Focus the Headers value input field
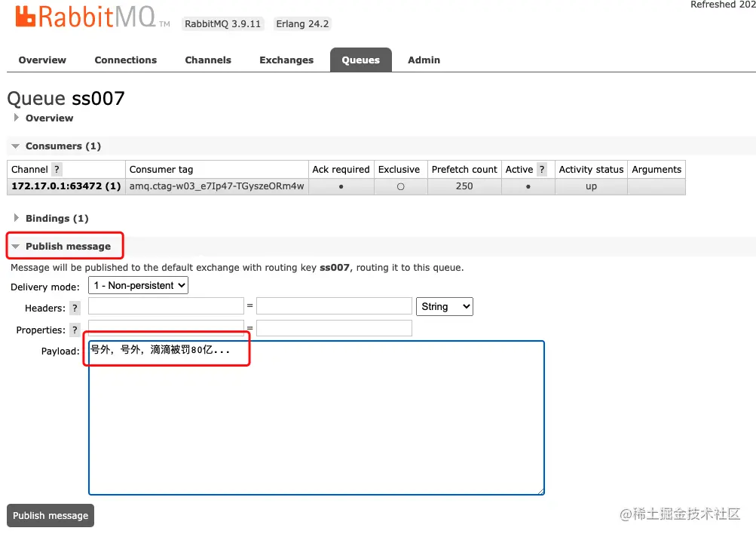The height and width of the screenshot is (537, 756). tap(334, 306)
